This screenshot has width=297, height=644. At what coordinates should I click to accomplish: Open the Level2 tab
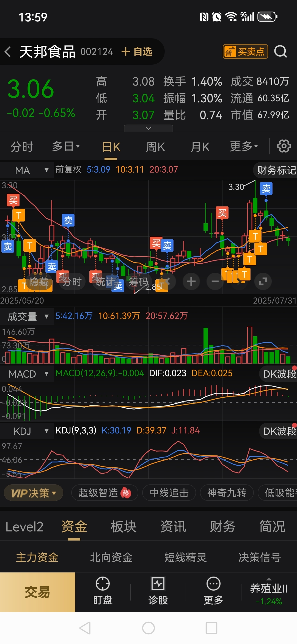(24, 526)
